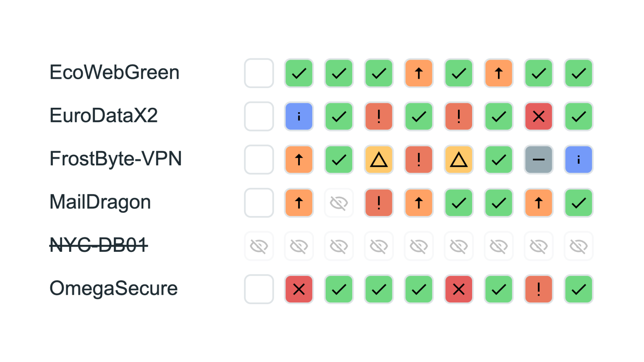Click the red exclamation icon in FrostByte-VPN row

(419, 160)
